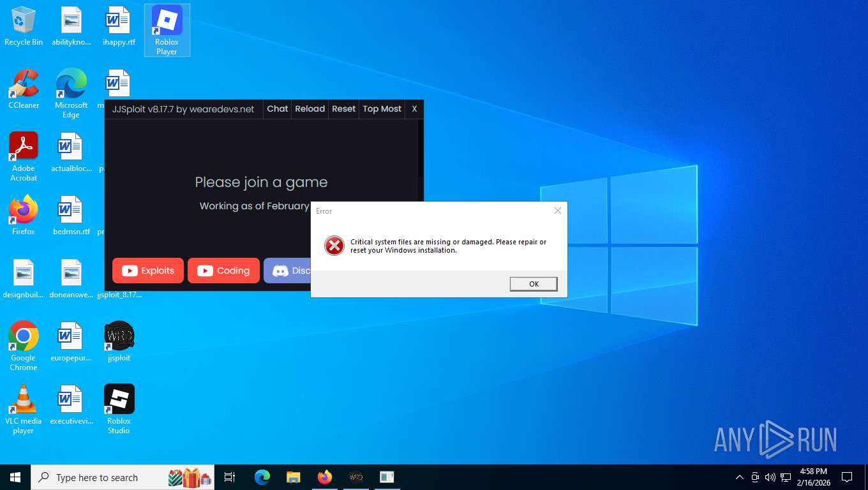
Task: Click Reset in JJSploit title bar
Action: (x=343, y=109)
